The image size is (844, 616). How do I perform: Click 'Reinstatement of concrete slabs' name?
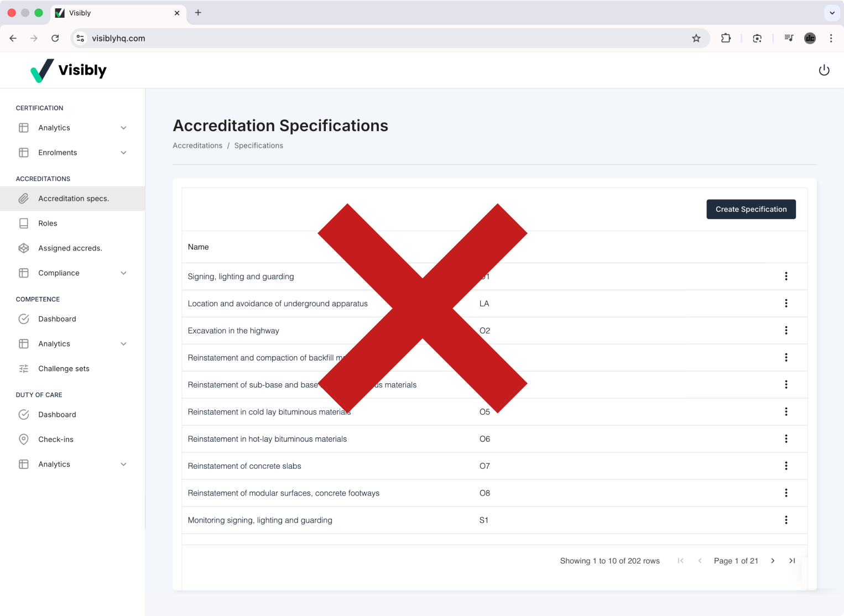[244, 466]
